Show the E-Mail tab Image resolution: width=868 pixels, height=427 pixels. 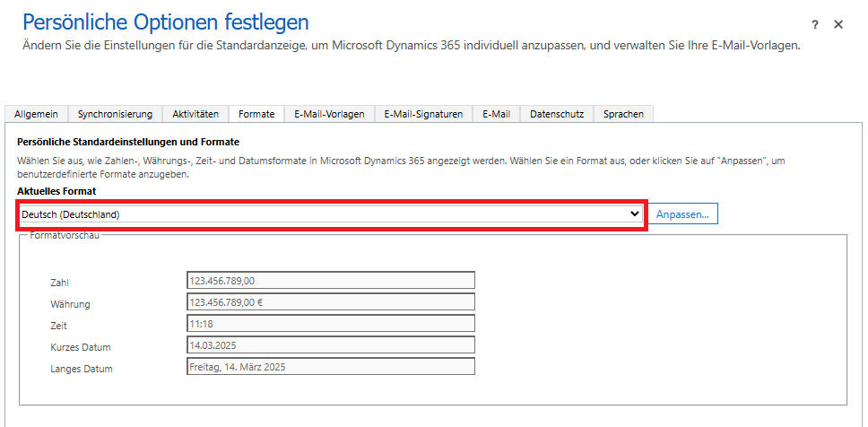point(496,114)
